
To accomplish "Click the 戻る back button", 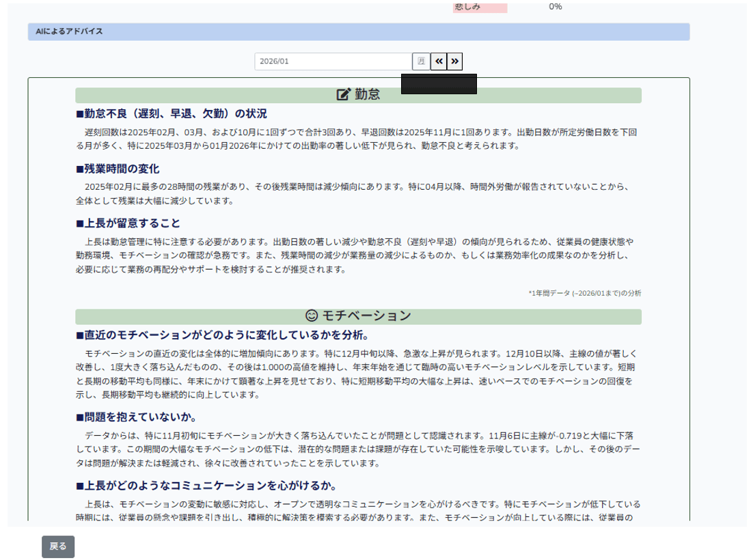I will tap(58, 546).
